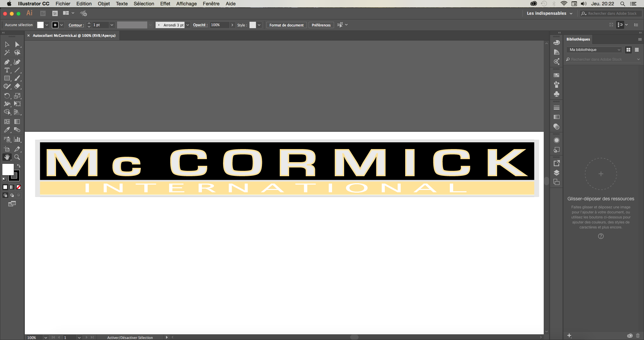644x340 pixels.
Task: Select the Selection (black arrow) tool
Action: coord(7,45)
